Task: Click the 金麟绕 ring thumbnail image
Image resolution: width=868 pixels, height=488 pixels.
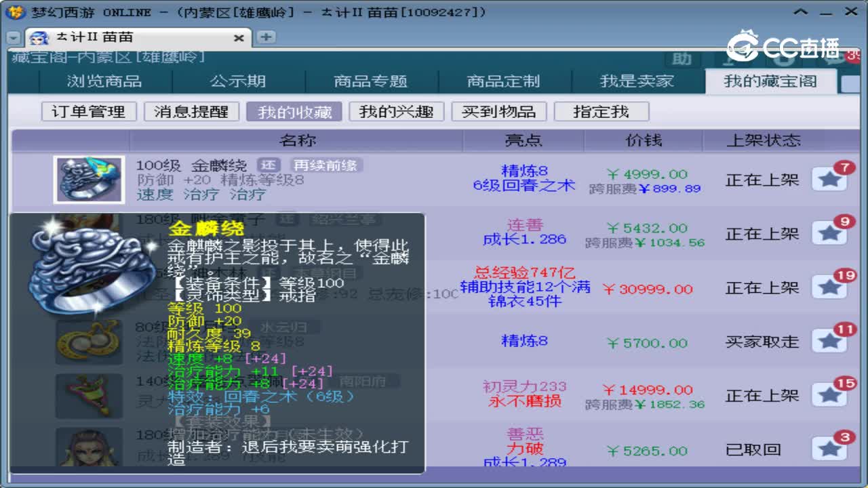Action: [89, 180]
